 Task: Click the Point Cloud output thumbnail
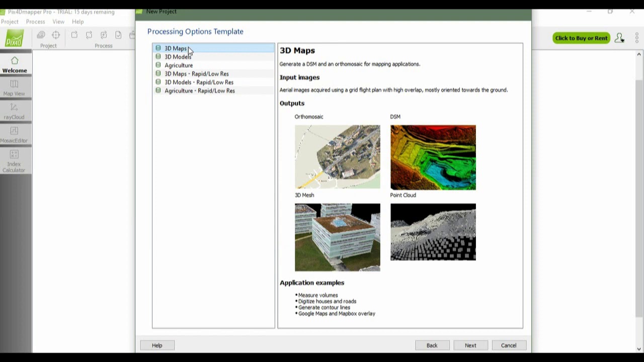tap(433, 232)
